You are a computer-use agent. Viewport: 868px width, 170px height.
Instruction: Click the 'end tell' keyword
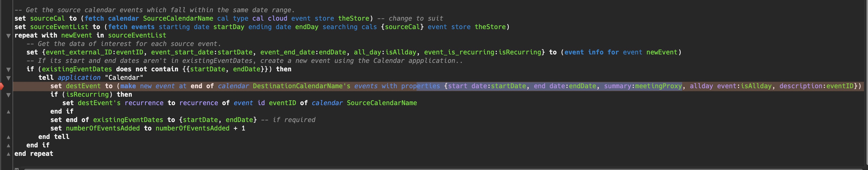point(54,137)
